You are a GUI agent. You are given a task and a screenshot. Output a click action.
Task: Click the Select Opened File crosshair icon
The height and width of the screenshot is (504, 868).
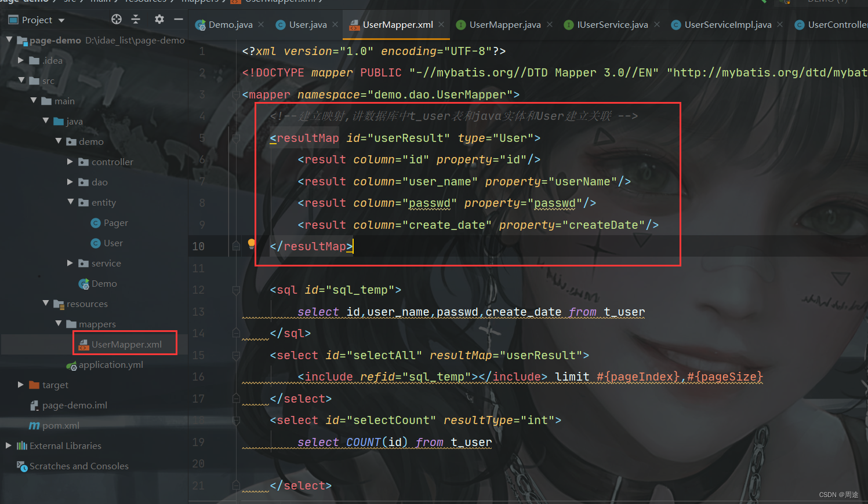pos(116,19)
